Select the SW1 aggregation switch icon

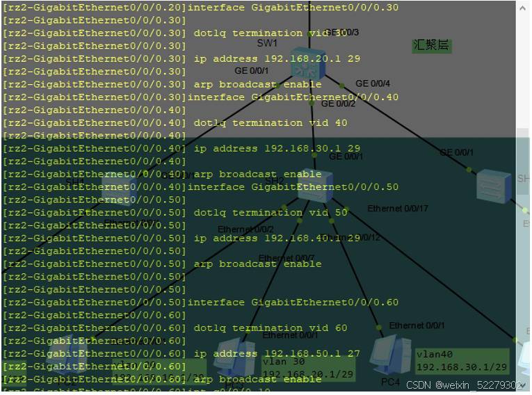[x=308, y=67]
